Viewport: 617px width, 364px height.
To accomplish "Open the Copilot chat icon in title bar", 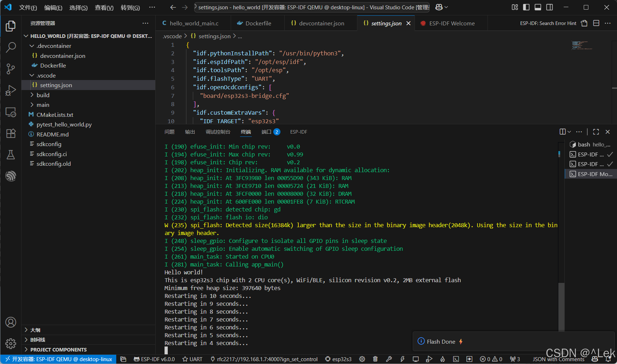I will (x=439, y=7).
